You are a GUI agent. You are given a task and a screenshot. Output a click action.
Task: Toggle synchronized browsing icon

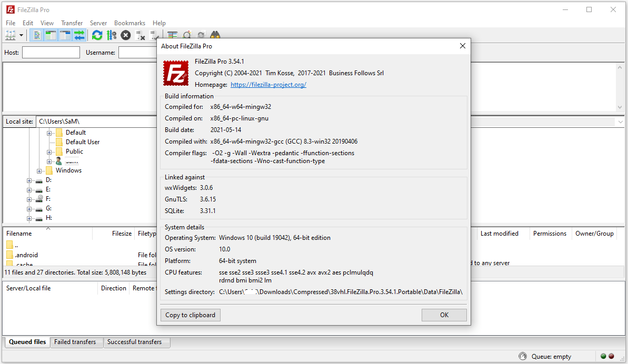(201, 34)
